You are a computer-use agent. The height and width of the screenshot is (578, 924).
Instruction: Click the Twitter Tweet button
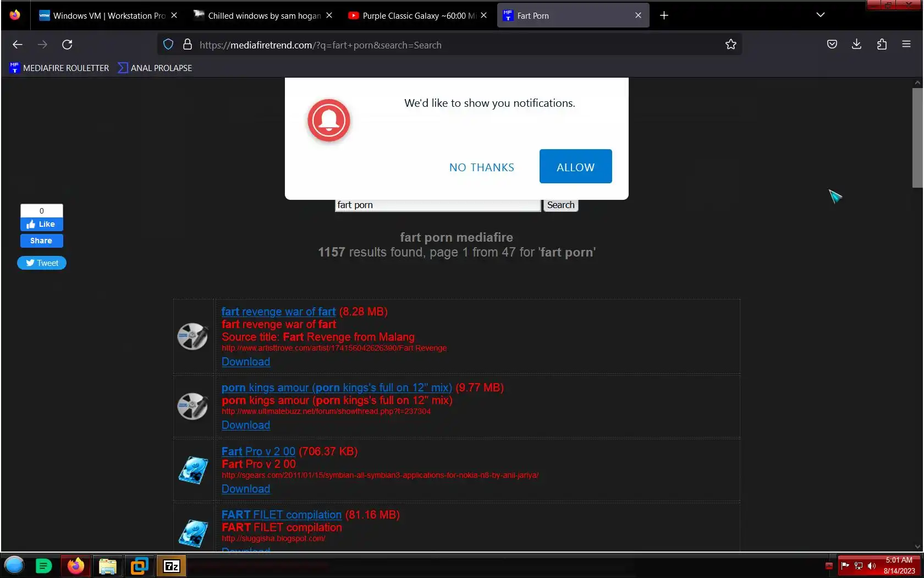(x=42, y=263)
